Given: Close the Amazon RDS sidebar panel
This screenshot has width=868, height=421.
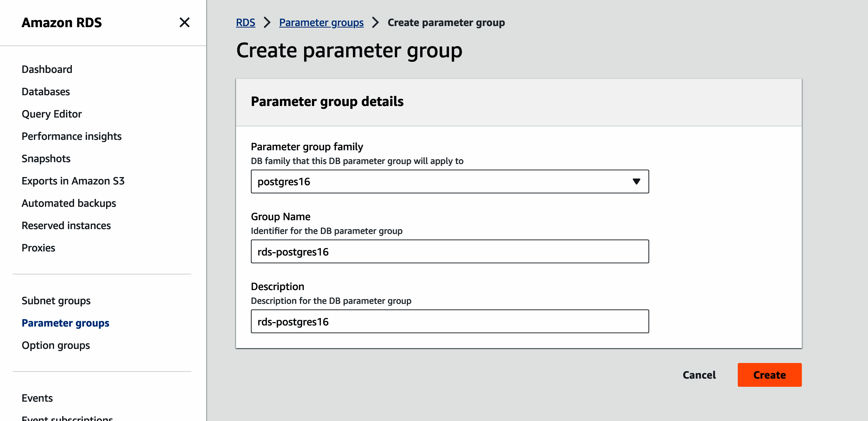Looking at the screenshot, I should pos(184,22).
